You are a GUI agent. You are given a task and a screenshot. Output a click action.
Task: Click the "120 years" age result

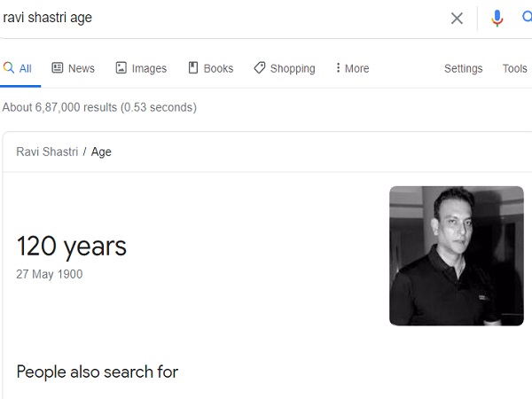tap(71, 246)
